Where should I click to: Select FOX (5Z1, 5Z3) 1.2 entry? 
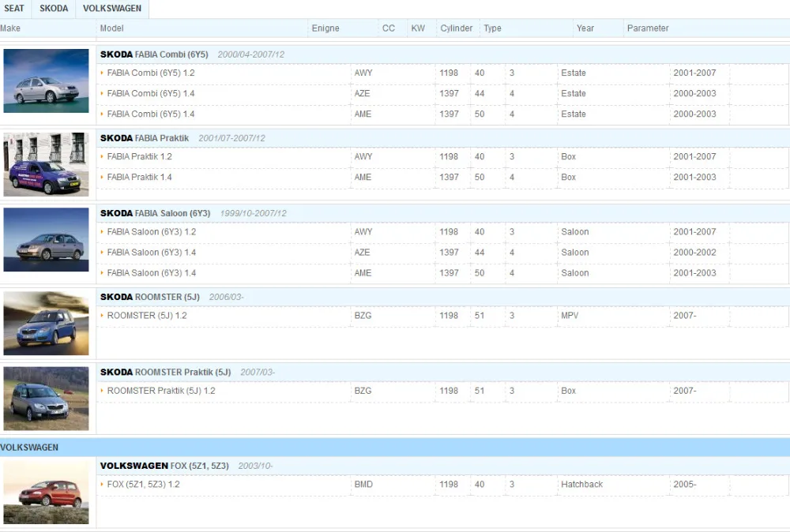pyautogui.click(x=143, y=484)
